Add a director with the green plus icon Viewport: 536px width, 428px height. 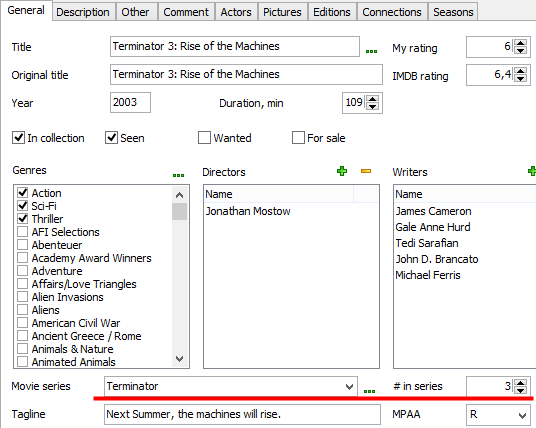coord(342,171)
